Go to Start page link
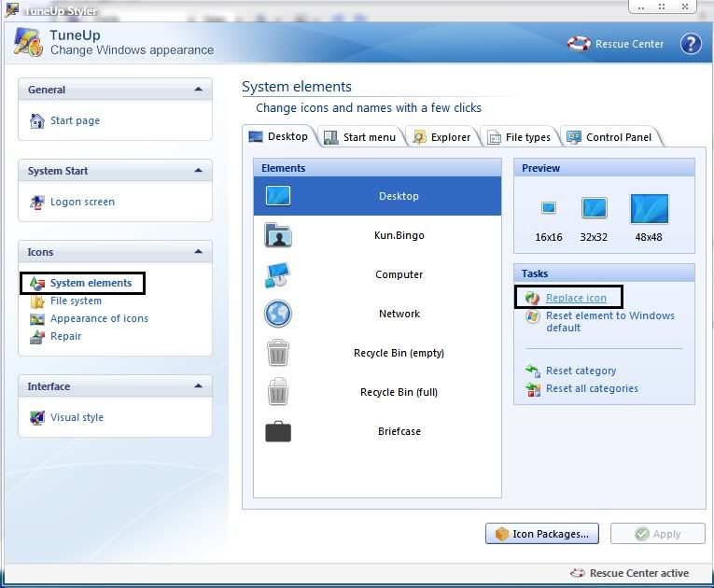714x588 pixels. point(76,120)
